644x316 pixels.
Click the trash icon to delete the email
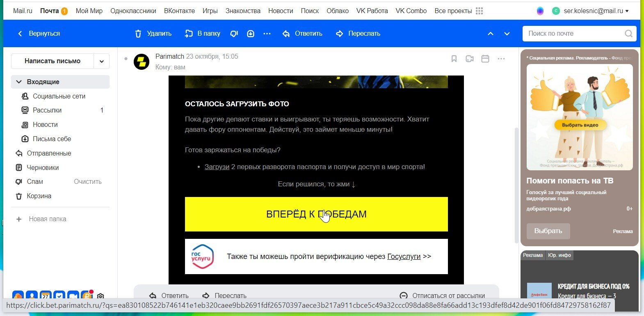[138, 34]
